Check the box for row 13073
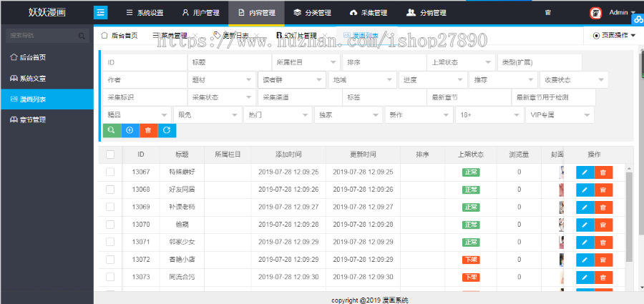This screenshot has height=304, width=644. [x=110, y=277]
